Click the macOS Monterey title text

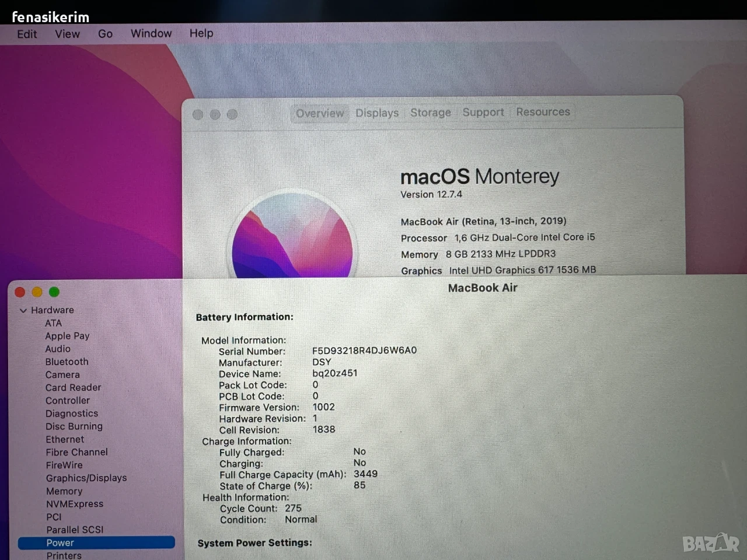[x=480, y=176]
